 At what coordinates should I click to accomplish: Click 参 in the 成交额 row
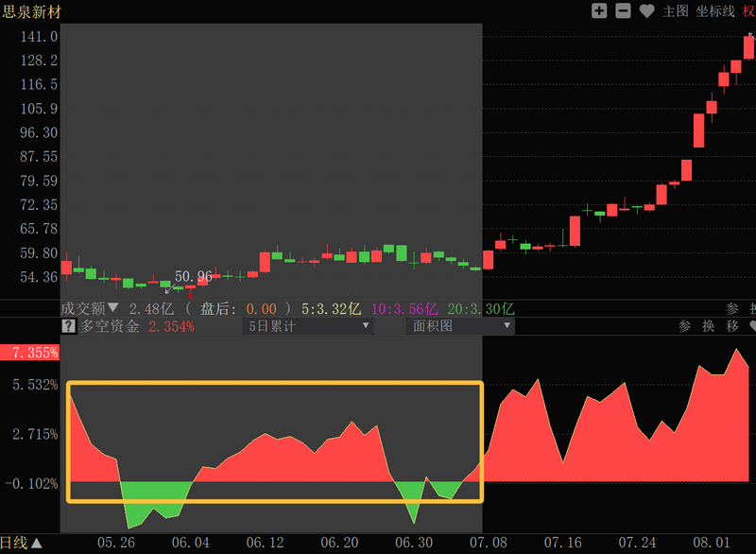pyautogui.click(x=732, y=308)
